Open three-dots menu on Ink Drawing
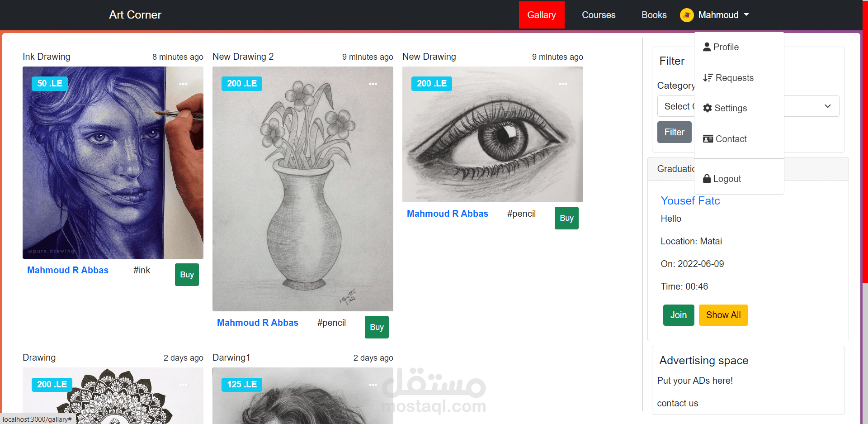Viewport: 868px width, 424px height. [183, 84]
